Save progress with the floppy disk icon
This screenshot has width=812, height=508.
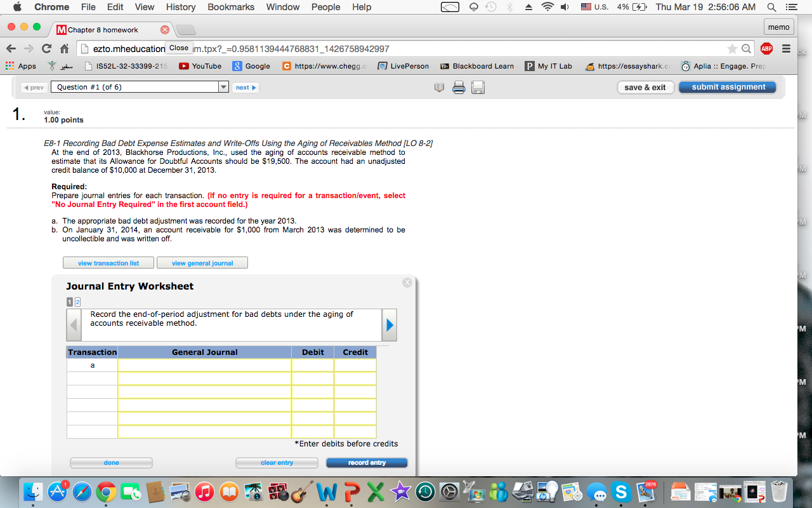point(478,87)
